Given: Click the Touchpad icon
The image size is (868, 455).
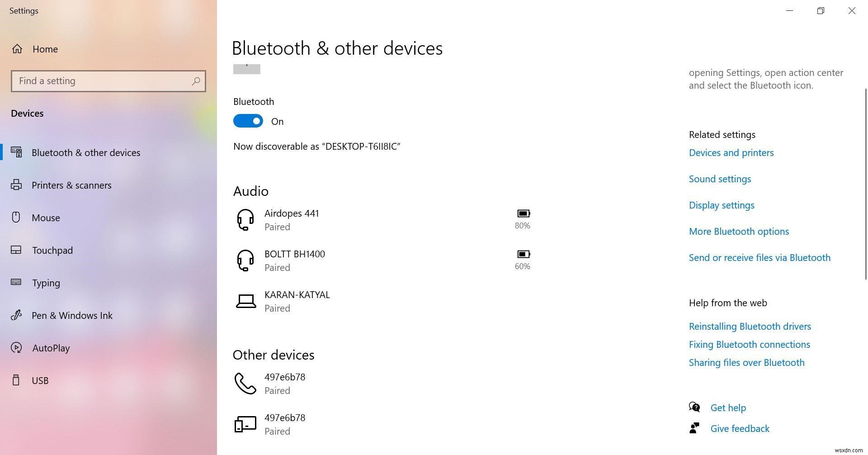Looking at the screenshot, I should (16, 250).
